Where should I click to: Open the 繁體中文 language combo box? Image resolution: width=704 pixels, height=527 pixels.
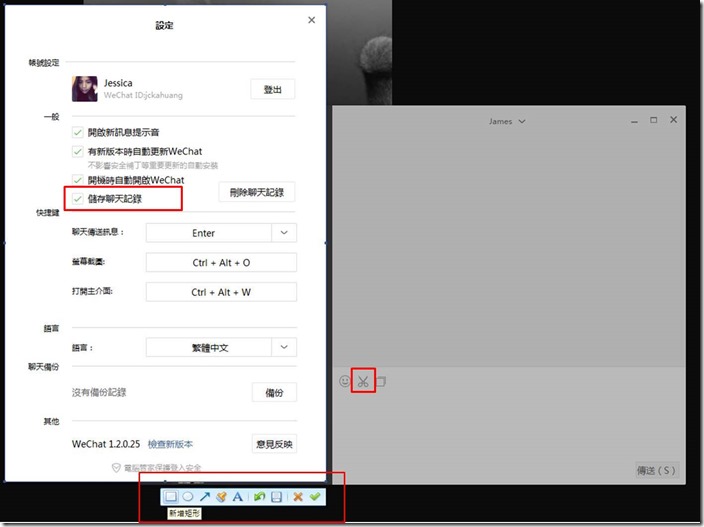tap(221, 347)
